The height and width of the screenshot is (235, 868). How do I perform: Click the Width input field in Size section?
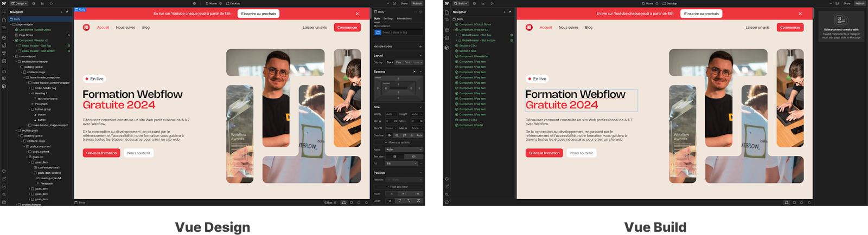tap(392, 114)
